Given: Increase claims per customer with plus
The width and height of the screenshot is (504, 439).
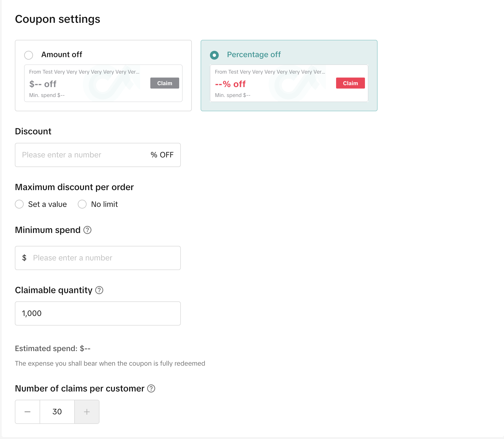Looking at the screenshot, I should [x=87, y=412].
